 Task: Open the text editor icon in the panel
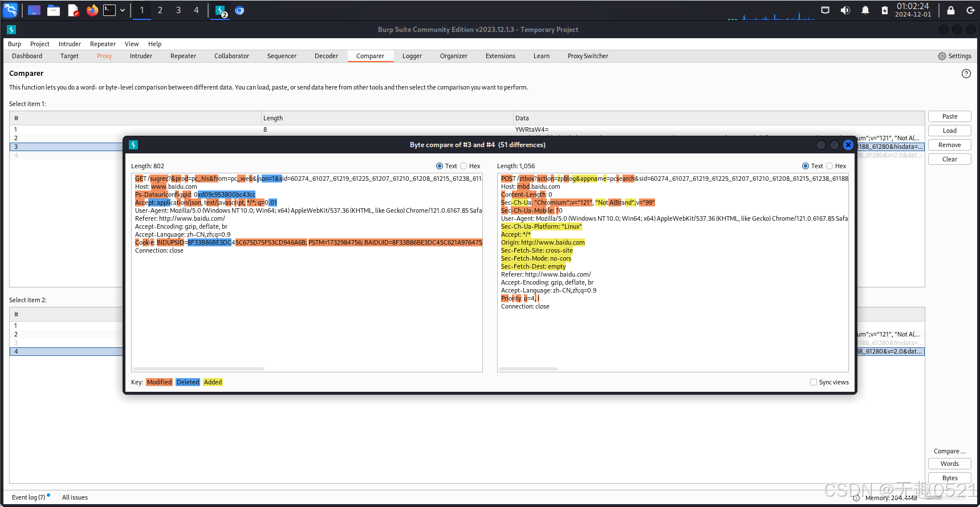pyautogui.click(x=74, y=10)
